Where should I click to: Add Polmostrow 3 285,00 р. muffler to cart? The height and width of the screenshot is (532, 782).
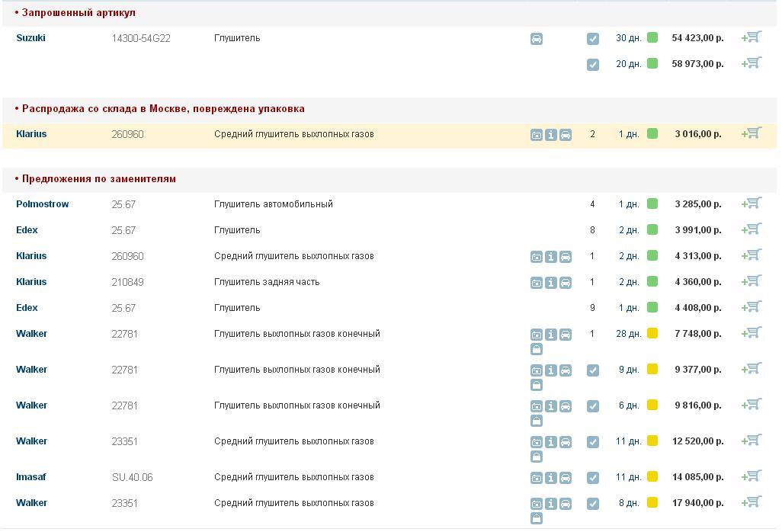pyautogui.click(x=752, y=204)
